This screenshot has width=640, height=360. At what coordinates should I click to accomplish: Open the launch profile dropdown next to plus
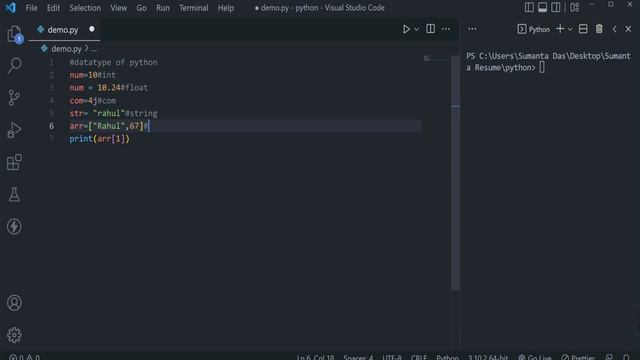(x=570, y=29)
